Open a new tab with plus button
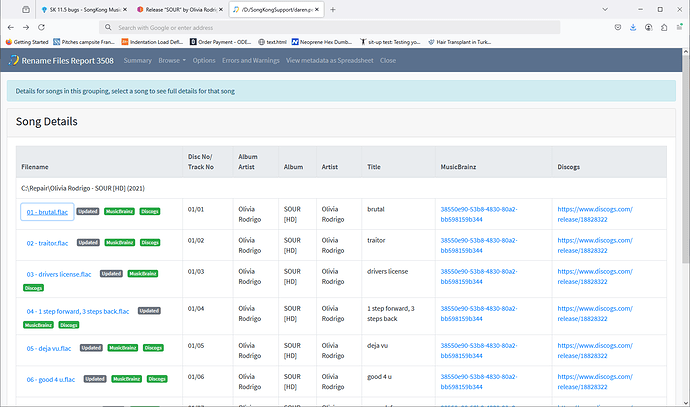690x407 pixels. click(333, 9)
